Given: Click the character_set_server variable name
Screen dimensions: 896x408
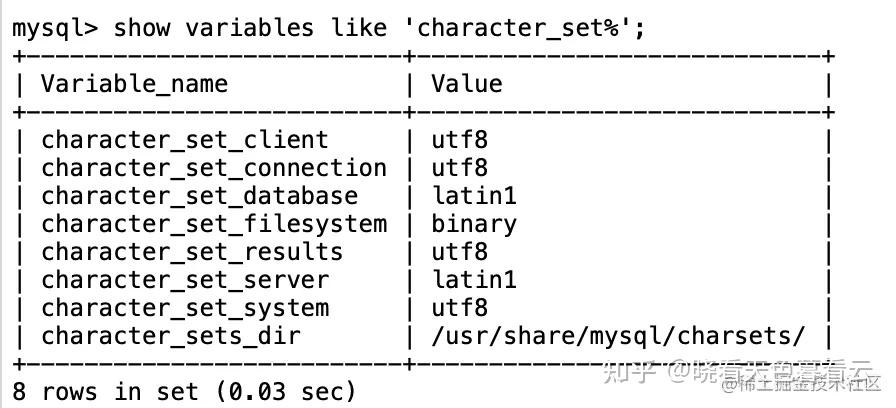Looking at the screenshot, I should click(x=185, y=281).
